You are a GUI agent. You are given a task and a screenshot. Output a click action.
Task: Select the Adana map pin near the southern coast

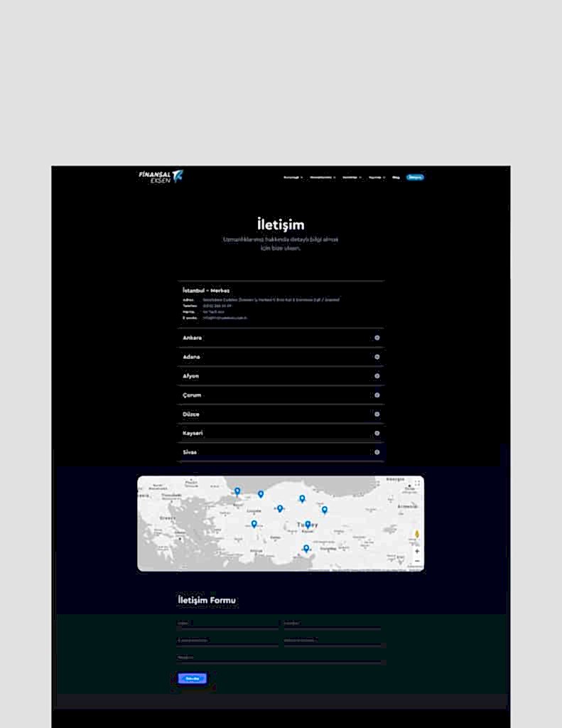tap(306, 548)
